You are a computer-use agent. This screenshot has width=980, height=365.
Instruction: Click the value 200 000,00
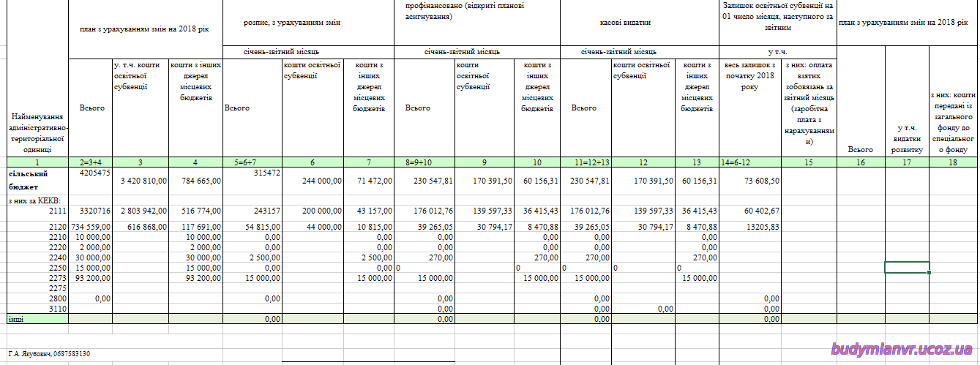(313, 214)
